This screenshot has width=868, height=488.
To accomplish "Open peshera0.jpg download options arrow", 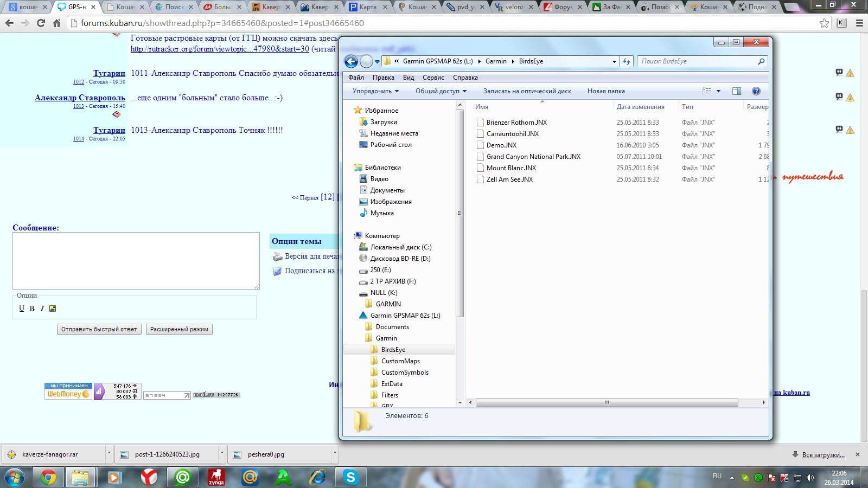I will 335,454.
